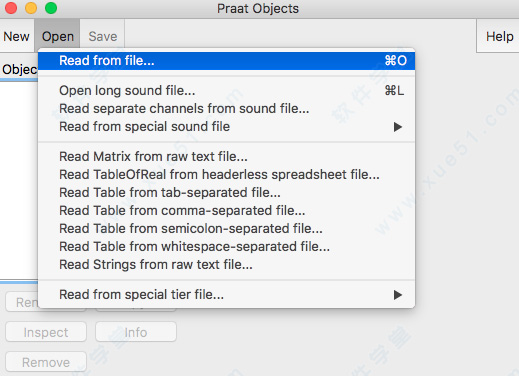Choose Open long sound file...

point(227,90)
